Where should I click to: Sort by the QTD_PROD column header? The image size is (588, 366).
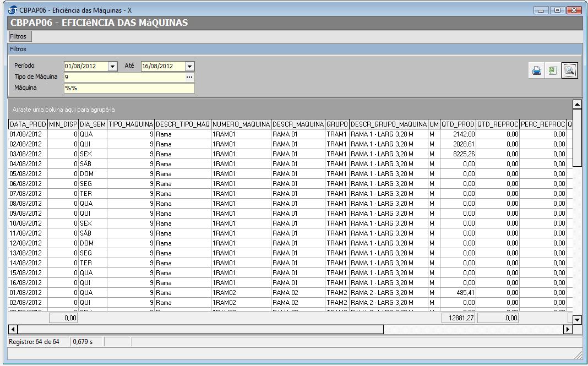click(x=458, y=124)
